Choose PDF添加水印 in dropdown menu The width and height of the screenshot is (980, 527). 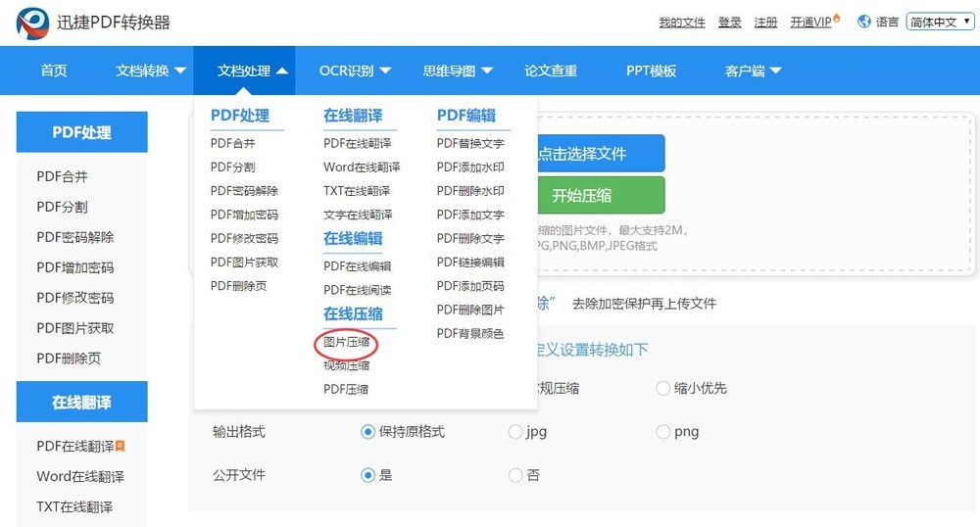click(470, 168)
